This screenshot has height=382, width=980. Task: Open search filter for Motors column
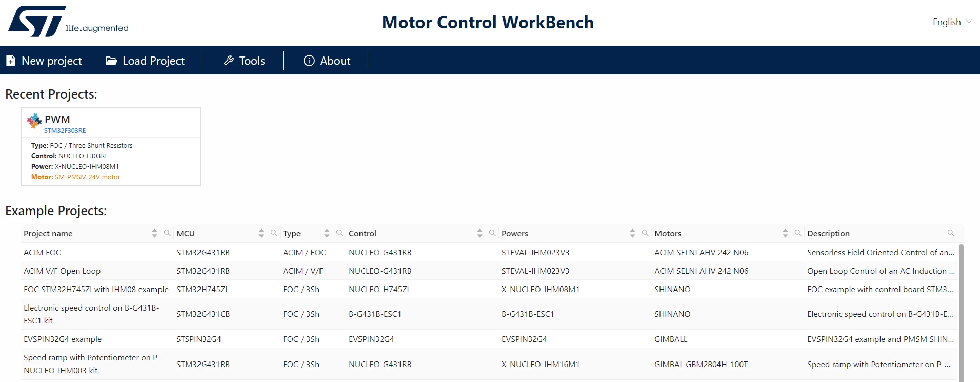798,233
